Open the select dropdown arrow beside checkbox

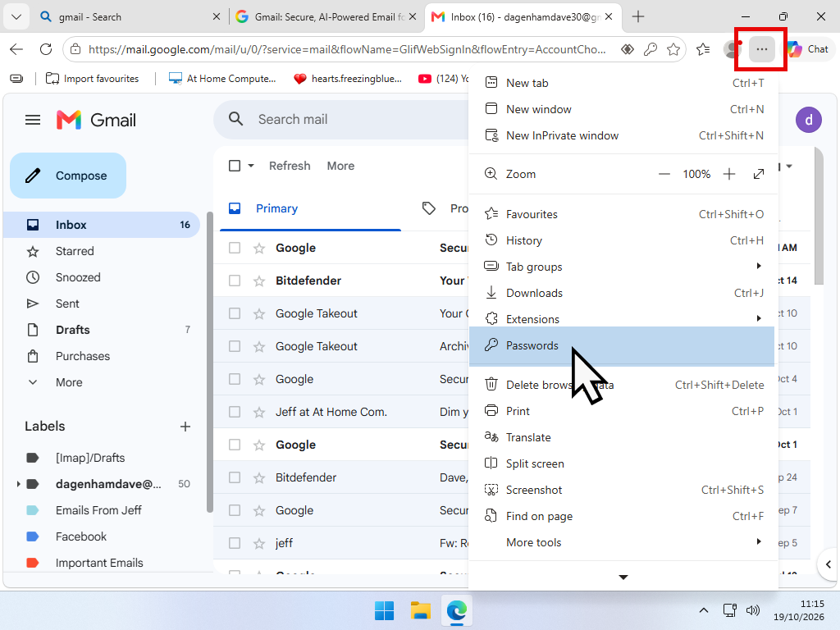coord(251,166)
